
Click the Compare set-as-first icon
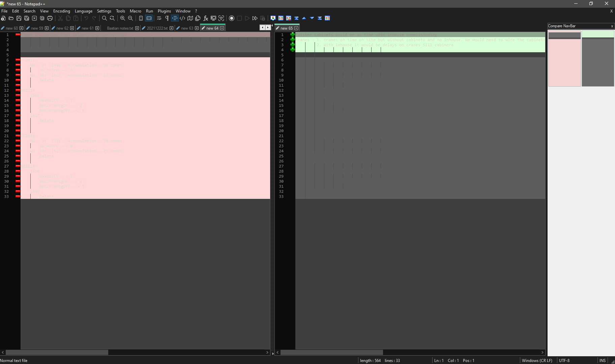273,18
